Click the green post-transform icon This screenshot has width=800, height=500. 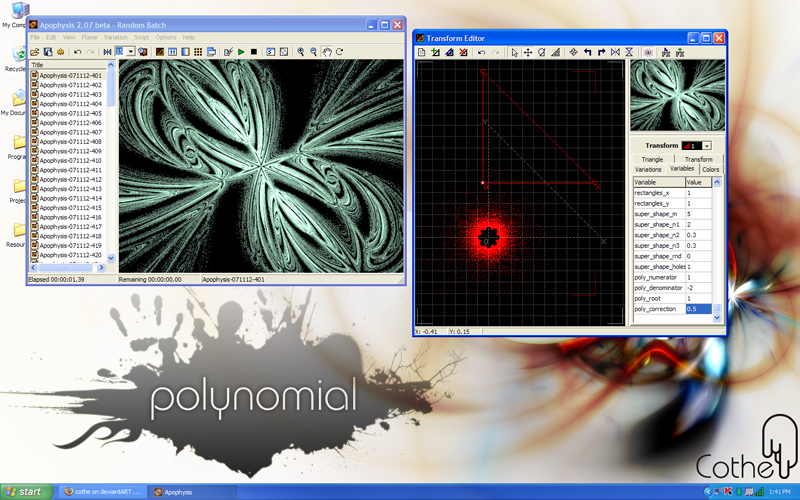click(x=680, y=52)
